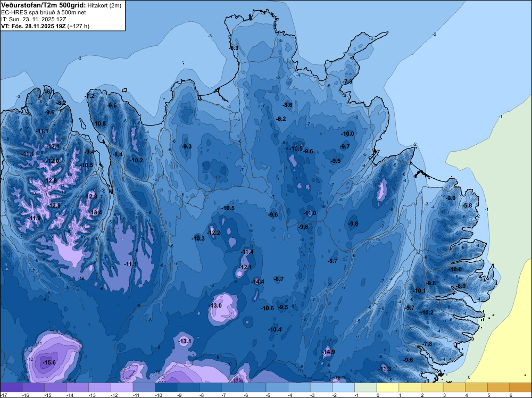
Task: Click the -7.8 temperature label
Action: (428, 344)
